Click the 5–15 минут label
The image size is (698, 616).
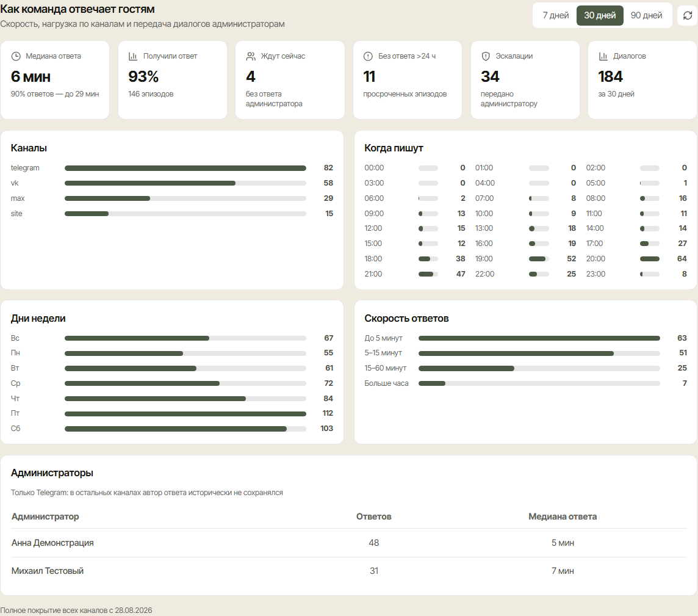tap(383, 353)
